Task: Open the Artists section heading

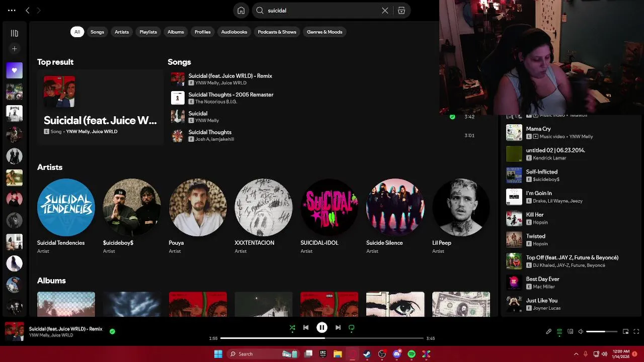Action: click(50, 167)
